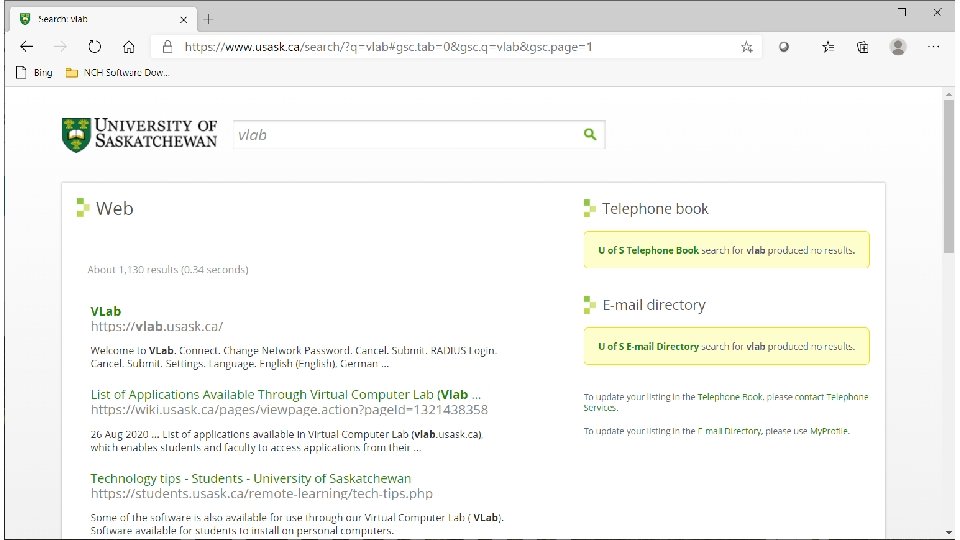The width and height of the screenshot is (960, 540).
Task: Click the E-mail directory heading
Action: [654, 305]
